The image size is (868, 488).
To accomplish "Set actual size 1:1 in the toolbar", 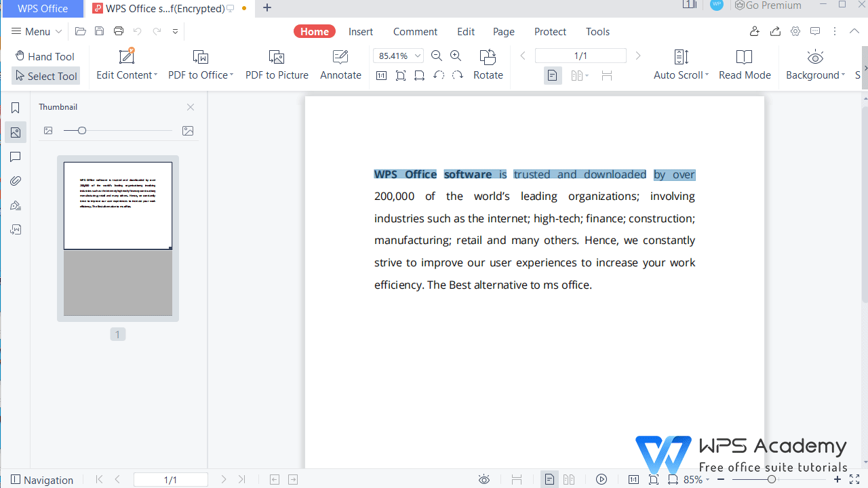I will pos(381,75).
